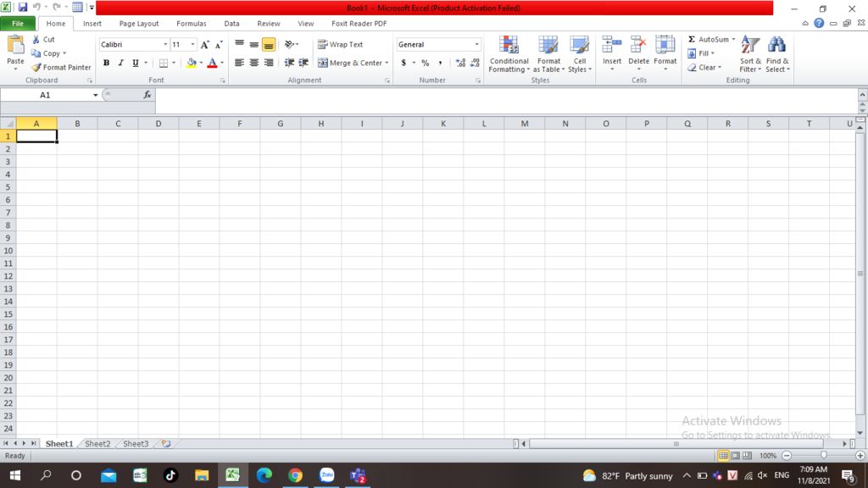Image resolution: width=868 pixels, height=488 pixels.
Task: Click the Delete cells button
Action: [x=638, y=53]
